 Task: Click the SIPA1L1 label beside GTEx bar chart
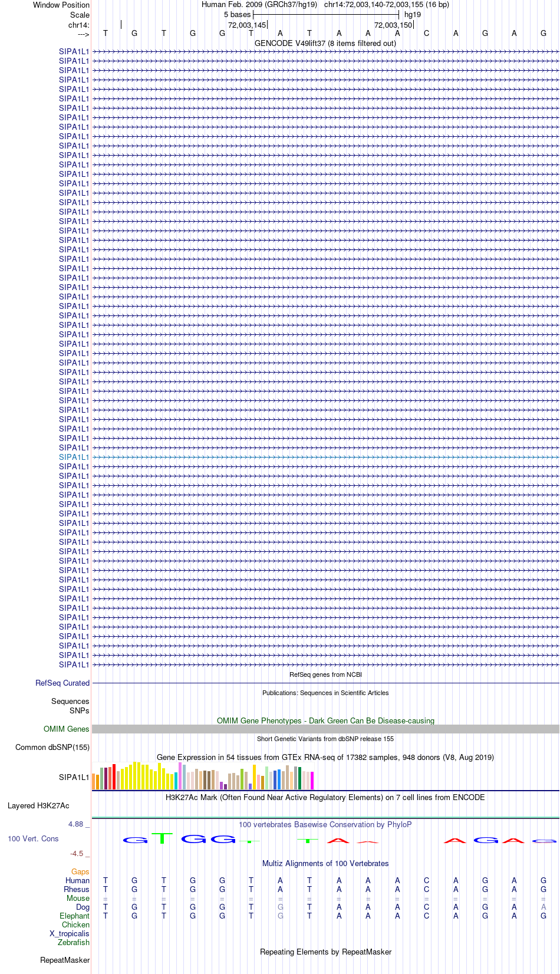point(74,777)
